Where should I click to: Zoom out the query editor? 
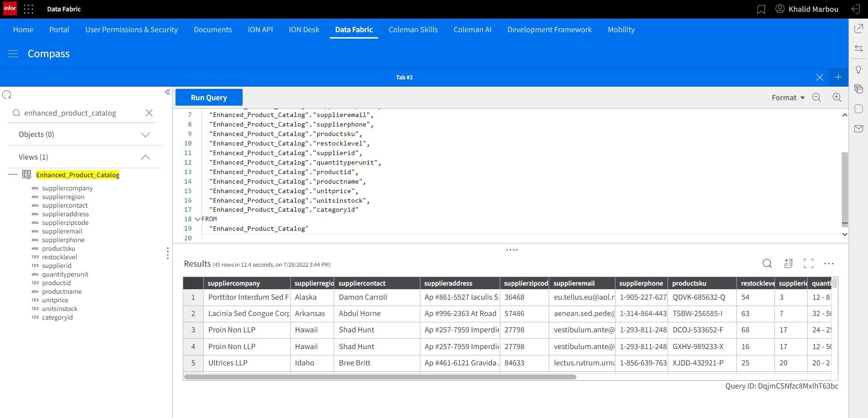coord(817,97)
